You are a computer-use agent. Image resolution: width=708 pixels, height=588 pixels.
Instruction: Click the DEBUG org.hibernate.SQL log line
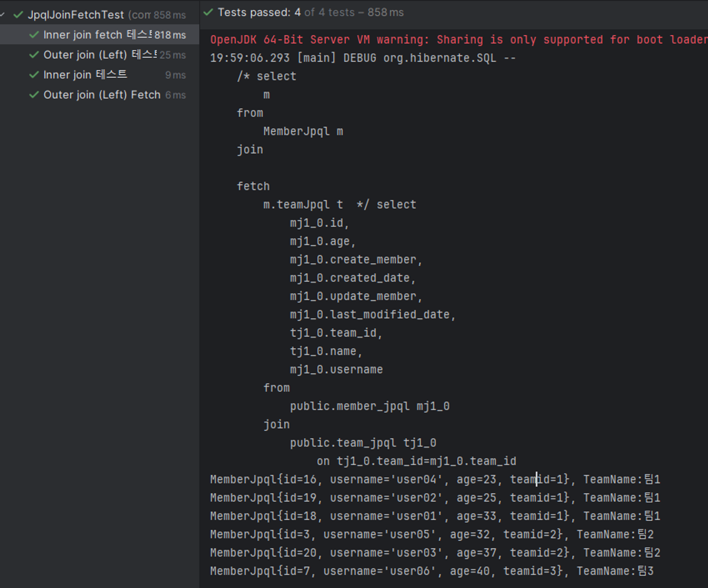pyautogui.click(x=362, y=58)
